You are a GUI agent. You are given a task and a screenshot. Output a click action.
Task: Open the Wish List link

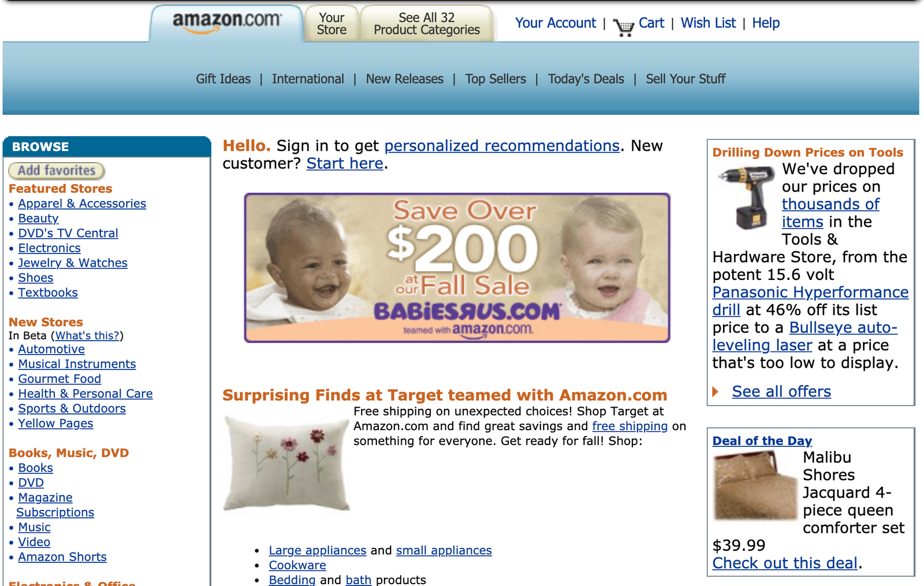[708, 23]
